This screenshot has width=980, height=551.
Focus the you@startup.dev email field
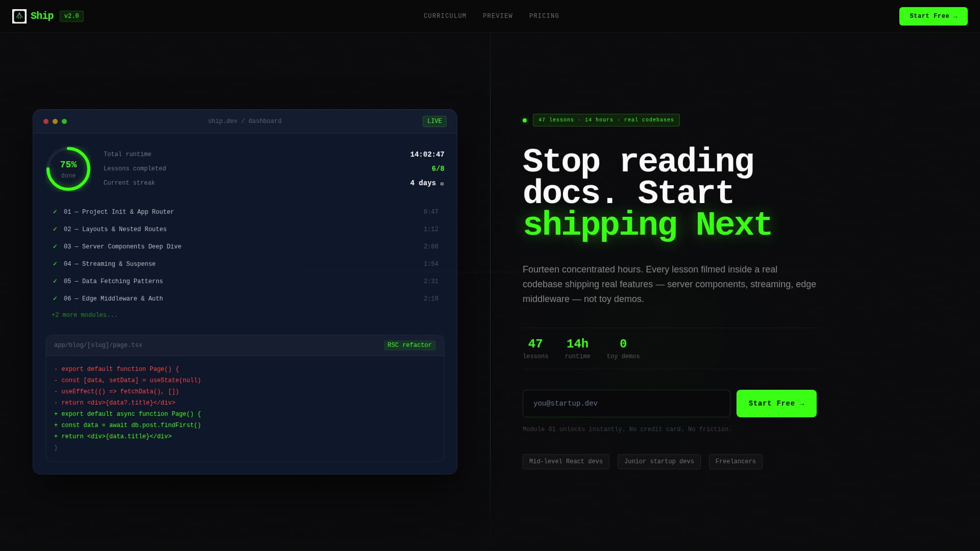(x=626, y=404)
